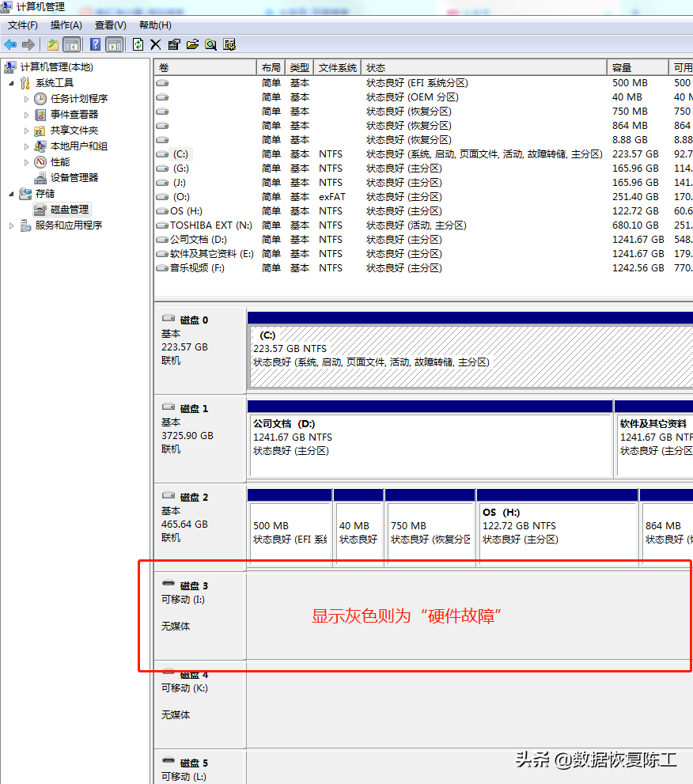Sort by the 状态 column header
This screenshot has height=784, width=693.
tap(484, 67)
